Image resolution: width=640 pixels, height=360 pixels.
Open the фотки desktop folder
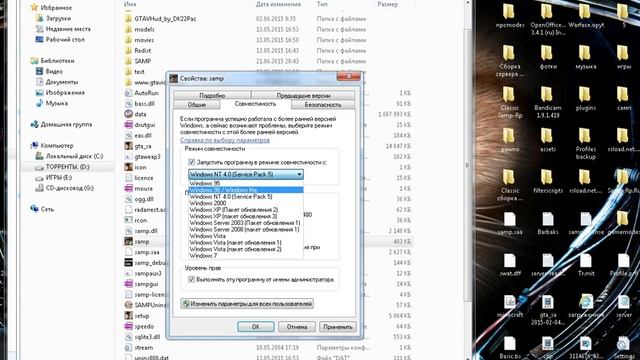[548, 56]
